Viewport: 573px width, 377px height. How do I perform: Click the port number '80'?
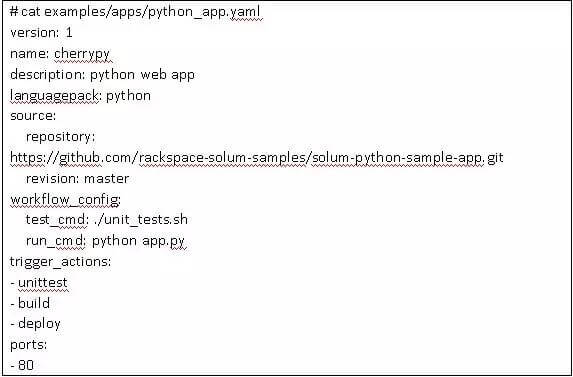point(26,365)
